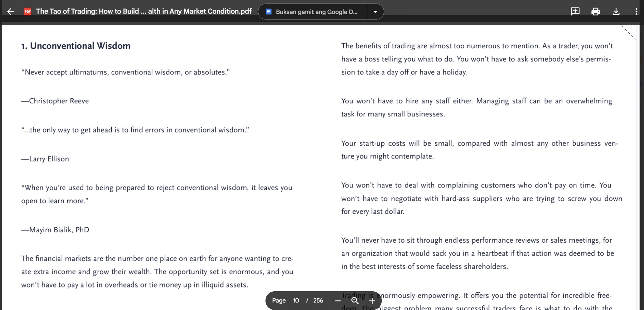The image size is (644, 310).
Task: Click the total page count 256
Action: pos(318,300)
